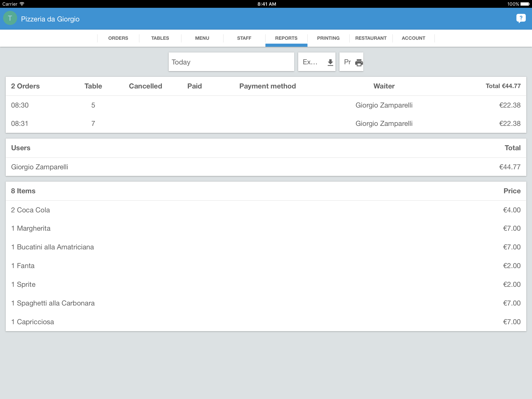Open the Printing tab

(328, 38)
